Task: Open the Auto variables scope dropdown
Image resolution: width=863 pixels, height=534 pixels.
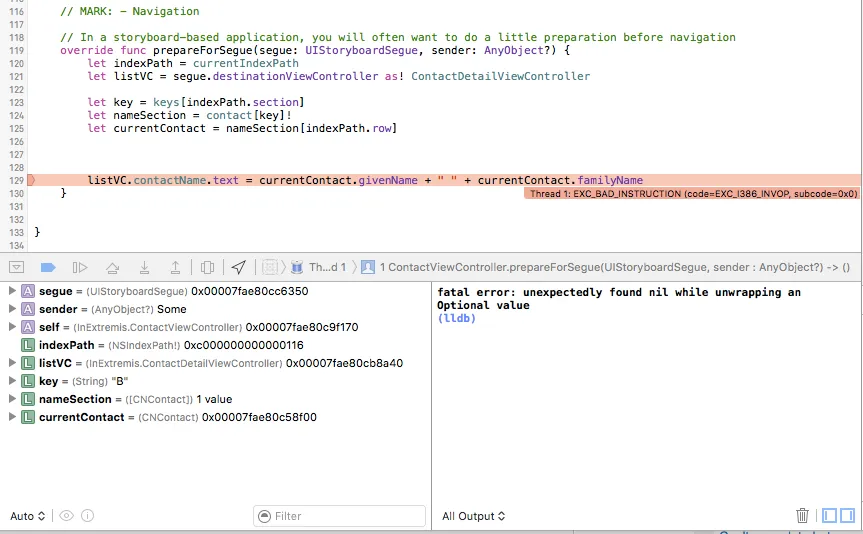Action: (28, 516)
